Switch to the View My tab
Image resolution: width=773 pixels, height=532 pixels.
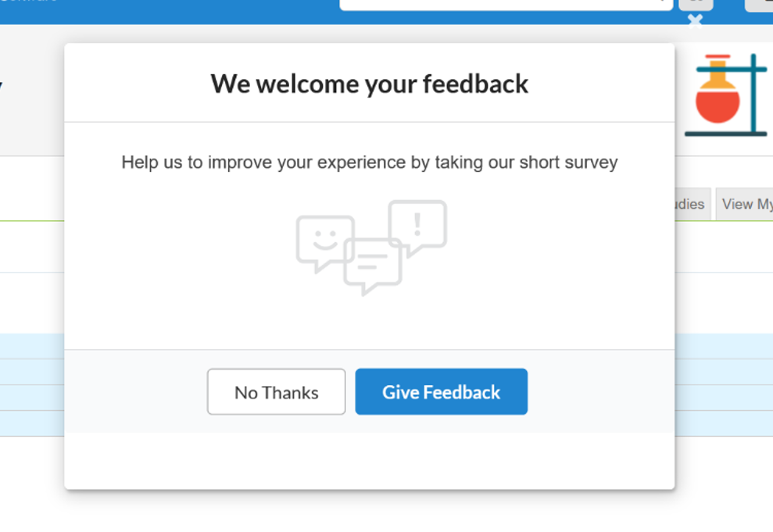pyautogui.click(x=746, y=204)
